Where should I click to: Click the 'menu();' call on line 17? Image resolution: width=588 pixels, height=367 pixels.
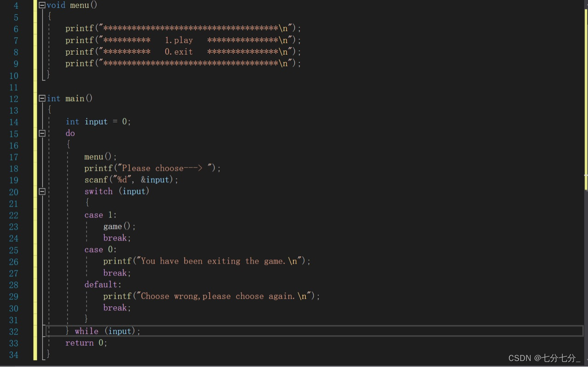[x=101, y=157]
